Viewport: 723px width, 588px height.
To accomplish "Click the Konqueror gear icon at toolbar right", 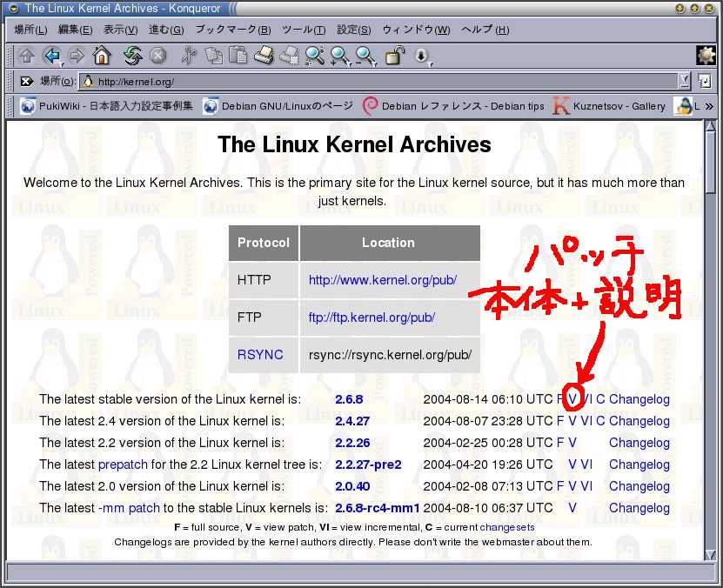I will click(706, 56).
